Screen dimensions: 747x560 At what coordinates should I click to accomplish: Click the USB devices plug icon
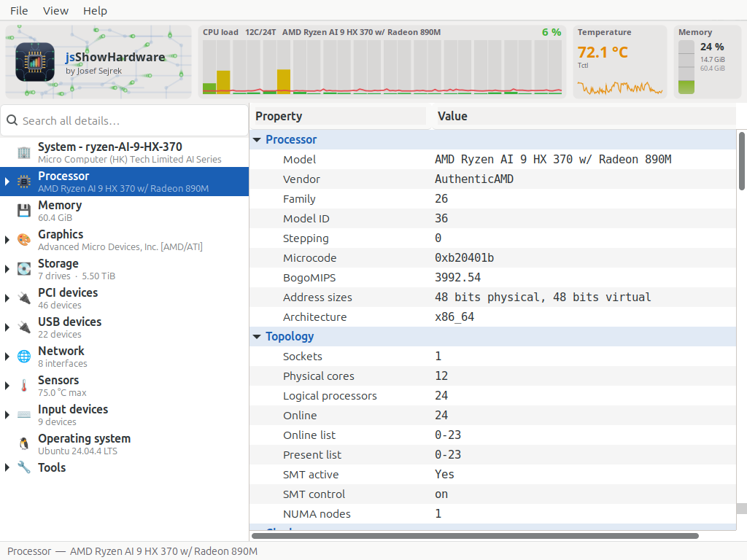24,327
